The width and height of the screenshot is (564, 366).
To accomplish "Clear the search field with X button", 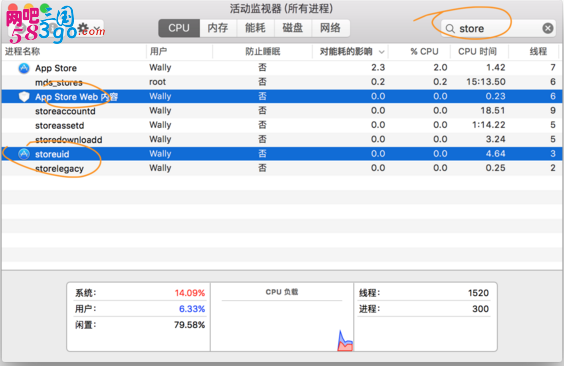I will (547, 28).
